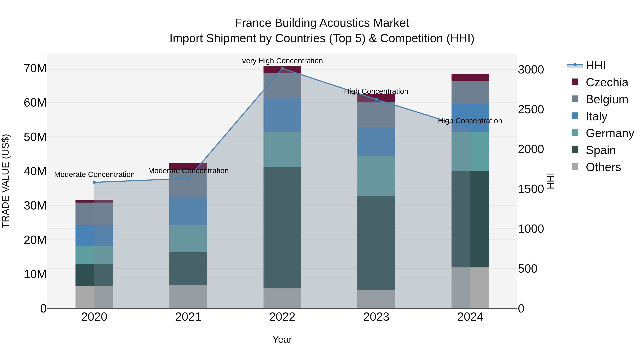Click the Italy blue legend swatch

click(x=575, y=116)
